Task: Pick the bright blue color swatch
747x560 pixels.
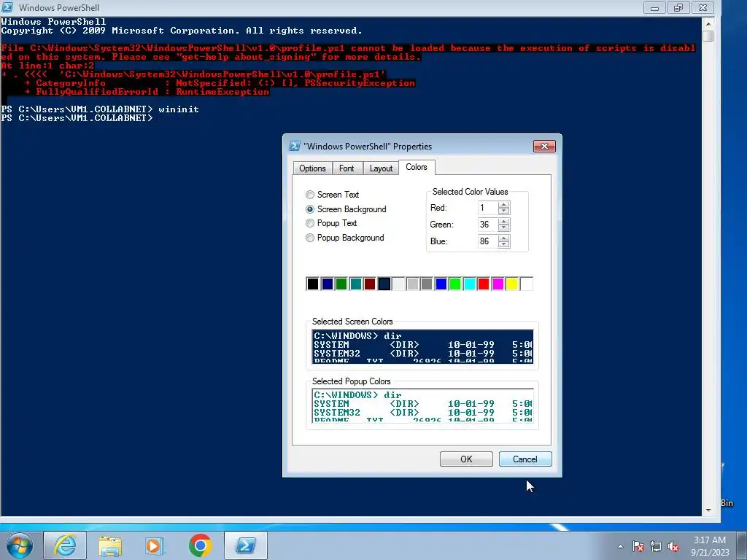Action: click(441, 284)
